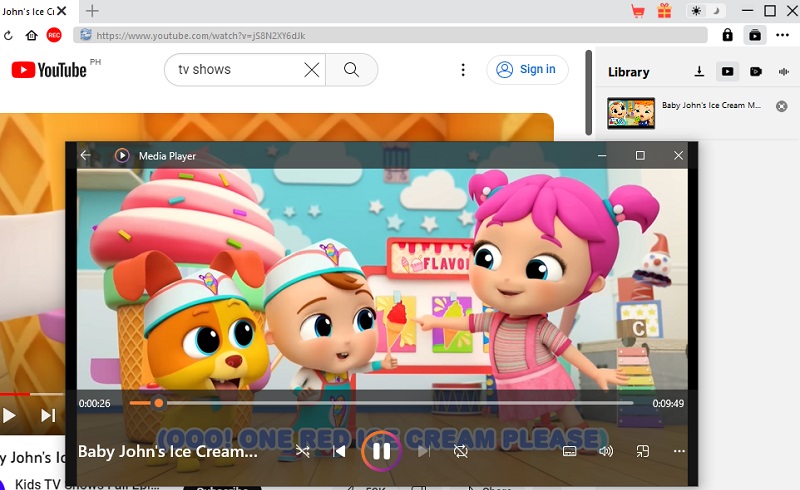Clear the tv shows search text
This screenshot has width=800, height=490.
tap(312, 69)
